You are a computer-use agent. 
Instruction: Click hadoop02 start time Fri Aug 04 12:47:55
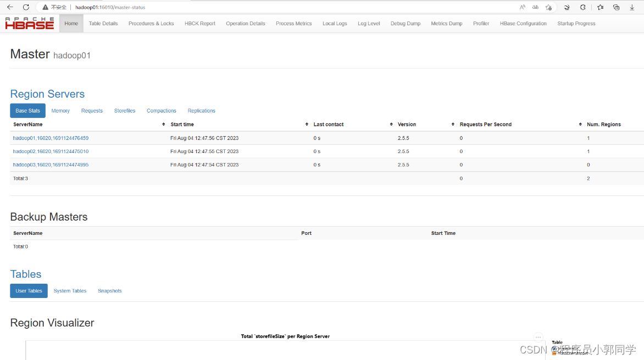204,151
